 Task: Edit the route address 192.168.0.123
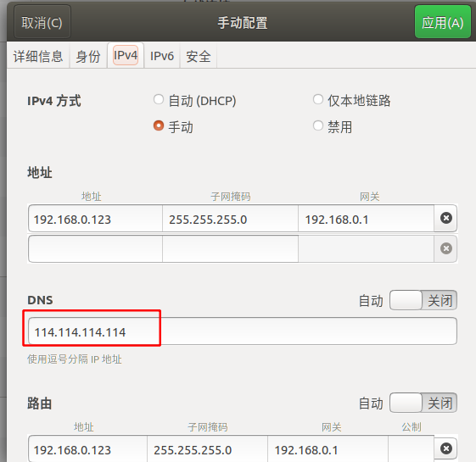click(x=87, y=449)
